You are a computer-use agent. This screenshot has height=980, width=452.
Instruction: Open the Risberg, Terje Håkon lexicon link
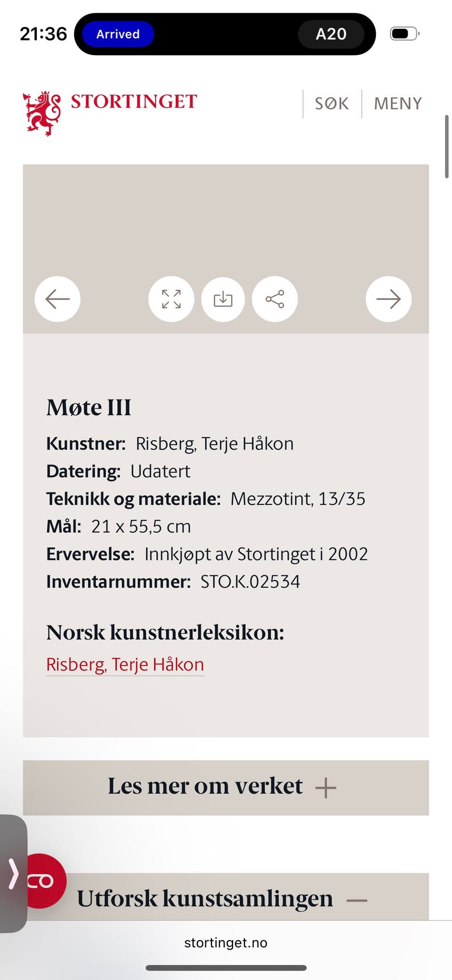point(125,664)
